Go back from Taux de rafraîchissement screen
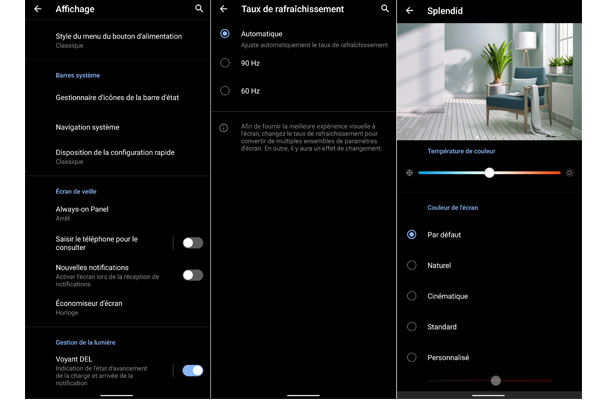The height and width of the screenshot is (400, 600). pyautogui.click(x=223, y=9)
